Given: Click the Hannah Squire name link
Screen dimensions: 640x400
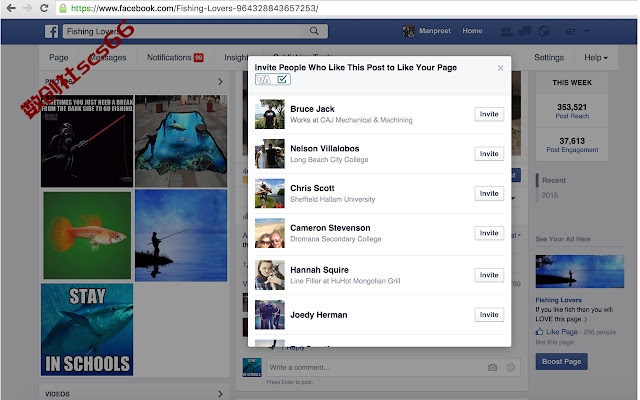Looking at the screenshot, I should [319, 270].
